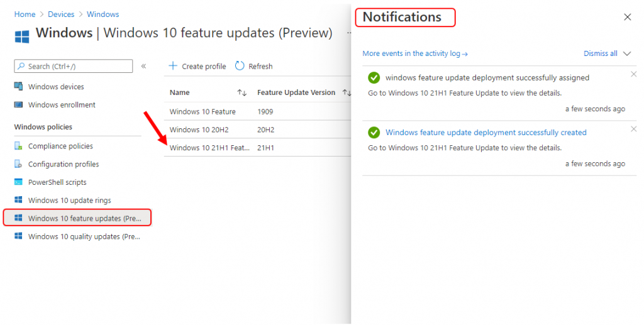This screenshot has height=325, width=644.
Task: Open the 'Windows 10 Feature' profile row
Action: 203,112
